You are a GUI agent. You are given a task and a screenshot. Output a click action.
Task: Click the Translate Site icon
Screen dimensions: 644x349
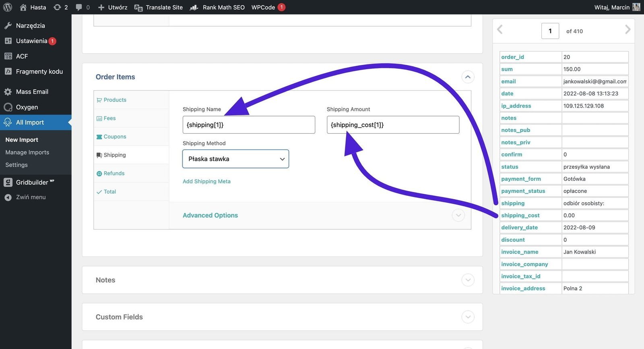click(x=138, y=8)
